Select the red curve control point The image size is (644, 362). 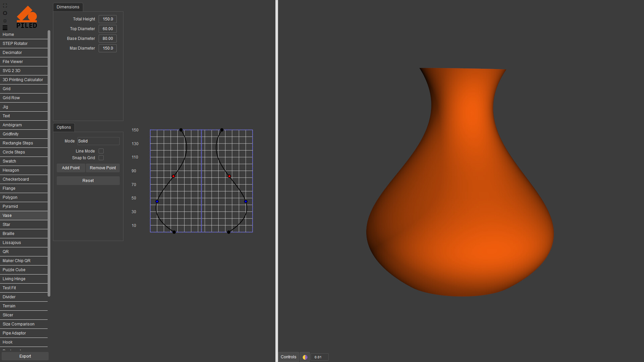click(173, 176)
